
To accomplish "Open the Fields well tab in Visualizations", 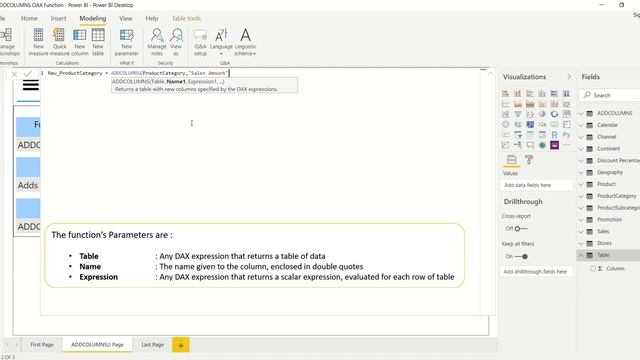I will [x=511, y=160].
